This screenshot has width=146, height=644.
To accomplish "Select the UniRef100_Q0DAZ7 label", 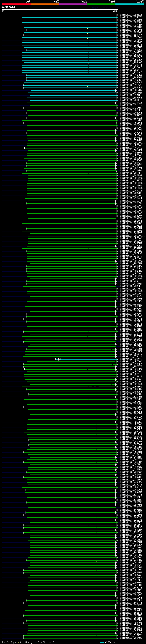I will (131, 417).
